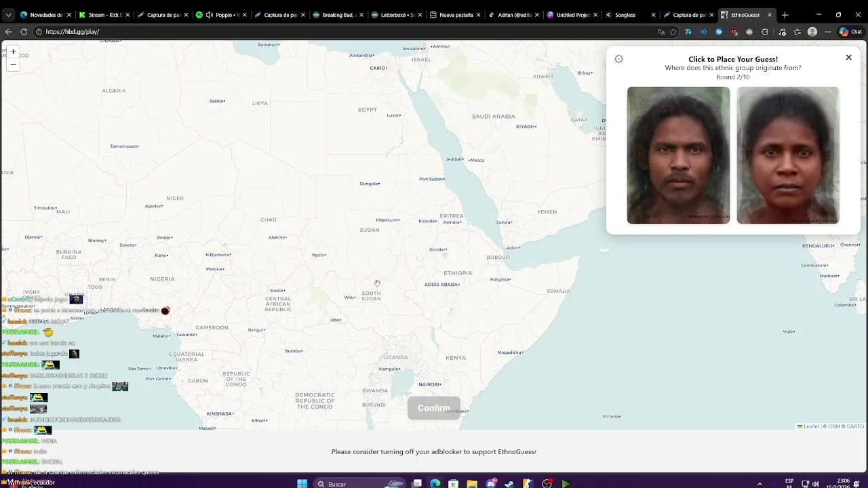Screen dimensions: 868x488
Task: Open the female face portrait thumbnail
Action: [x=788, y=155]
